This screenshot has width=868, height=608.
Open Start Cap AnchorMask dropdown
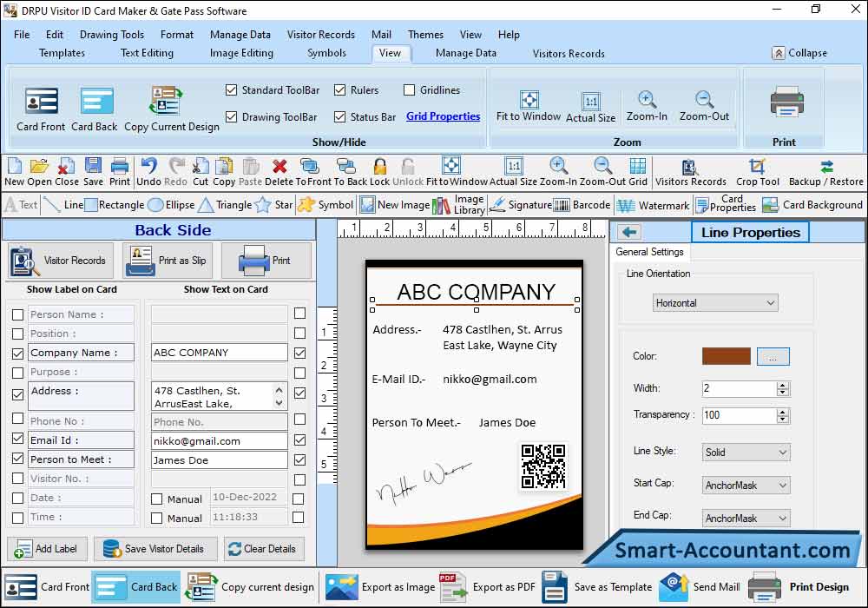[x=746, y=486]
